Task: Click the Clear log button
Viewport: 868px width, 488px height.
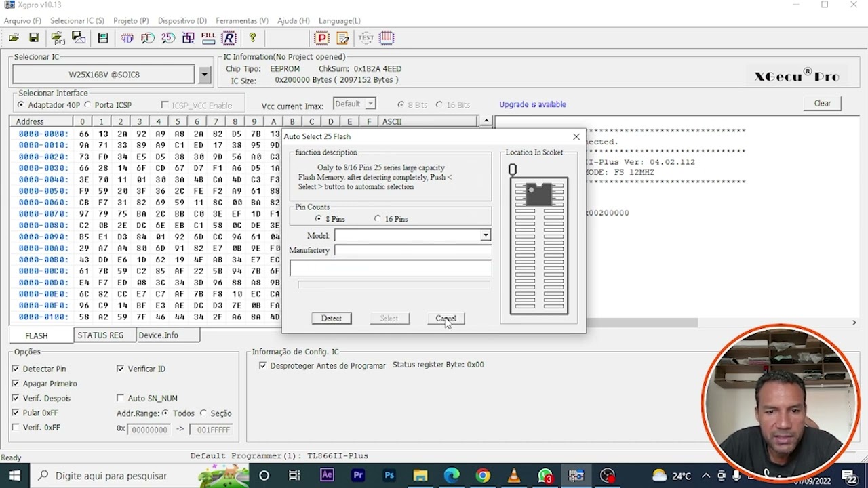Action: point(823,104)
